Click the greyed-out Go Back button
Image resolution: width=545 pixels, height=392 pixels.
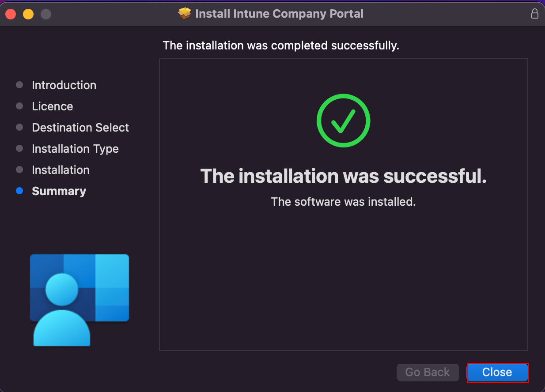point(427,372)
